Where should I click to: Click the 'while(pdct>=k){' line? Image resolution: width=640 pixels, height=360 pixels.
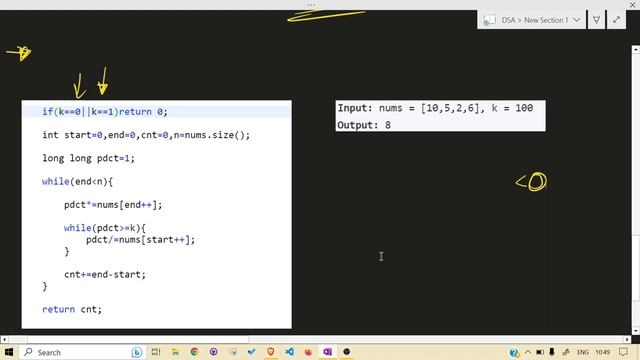104,228
